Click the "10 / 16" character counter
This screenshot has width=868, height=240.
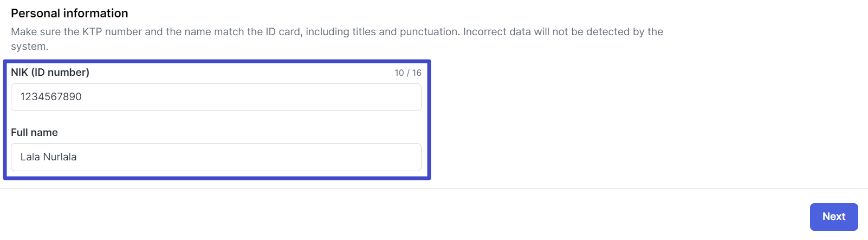point(407,73)
